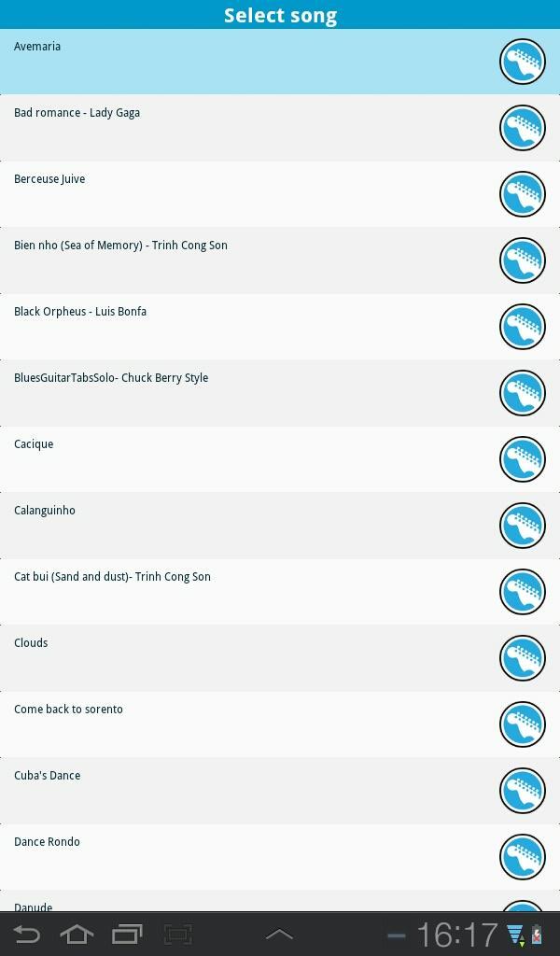The height and width of the screenshot is (956, 560).
Task: Open guitar icon next to Berceuse Juive
Action: [x=523, y=194]
